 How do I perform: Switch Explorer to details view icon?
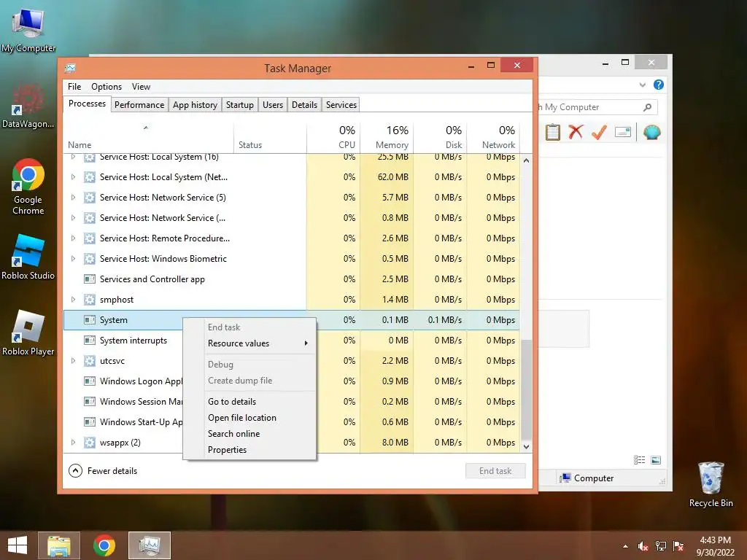pyautogui.click(x=639, y=459)
